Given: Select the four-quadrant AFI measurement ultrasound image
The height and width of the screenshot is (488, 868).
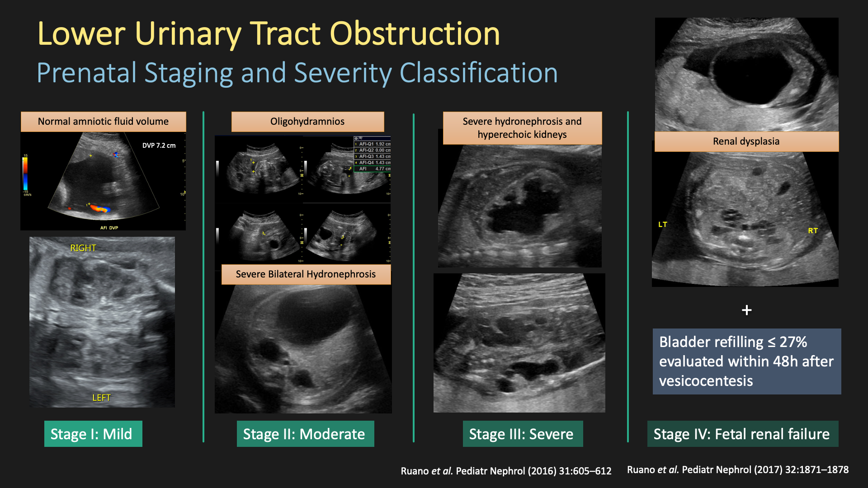Looking at the screenshot, I should (x=302, y=199).
